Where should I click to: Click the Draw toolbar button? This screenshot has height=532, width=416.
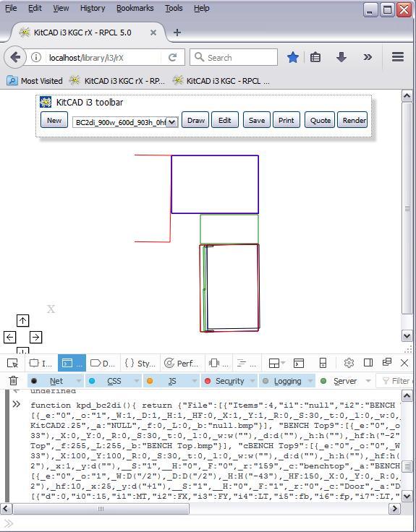point(195,120)
